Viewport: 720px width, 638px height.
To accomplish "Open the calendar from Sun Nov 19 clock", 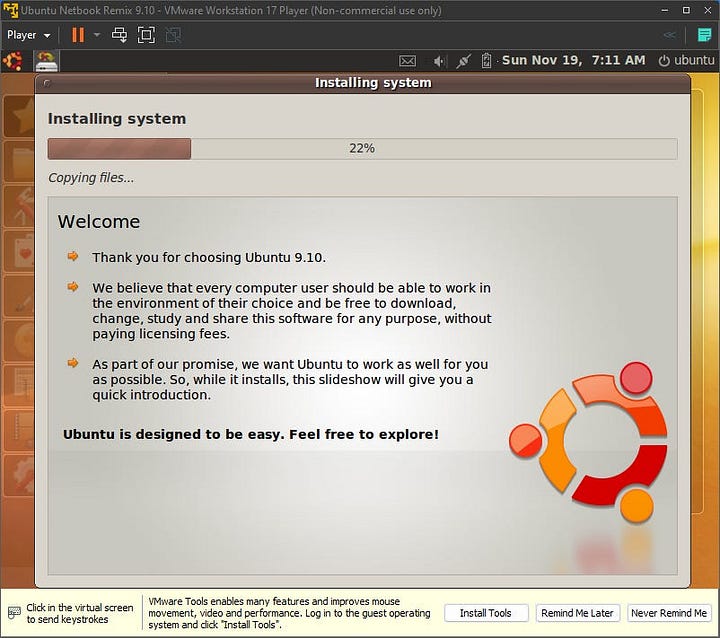I will (573, 60).
